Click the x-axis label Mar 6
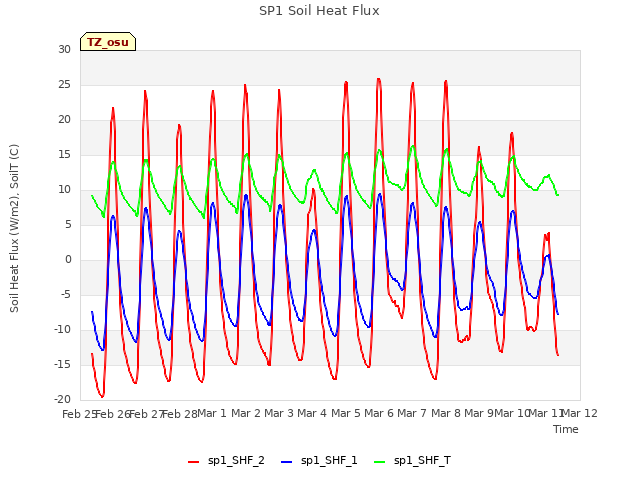 point(379,413)
